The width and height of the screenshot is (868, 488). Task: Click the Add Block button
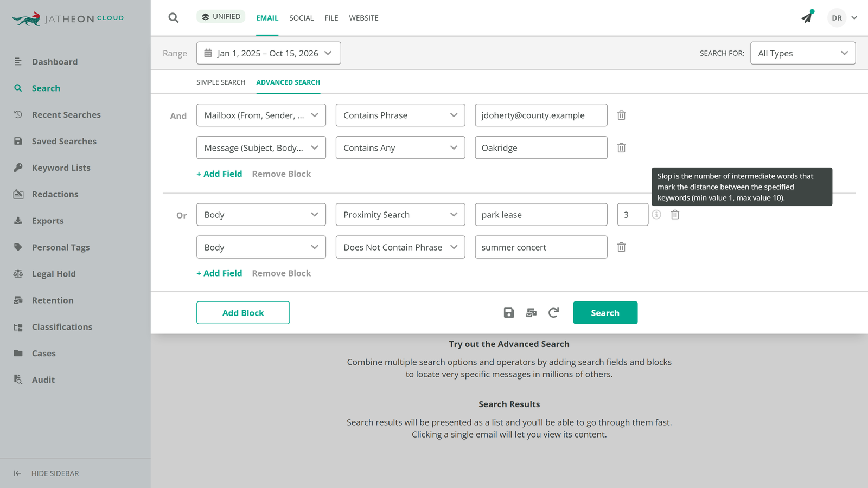243,313
